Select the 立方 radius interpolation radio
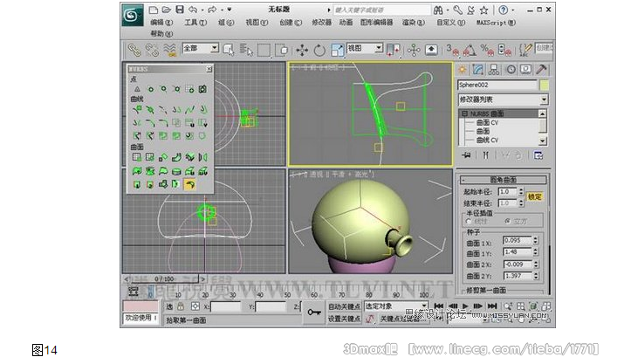 tap(507, 221)
